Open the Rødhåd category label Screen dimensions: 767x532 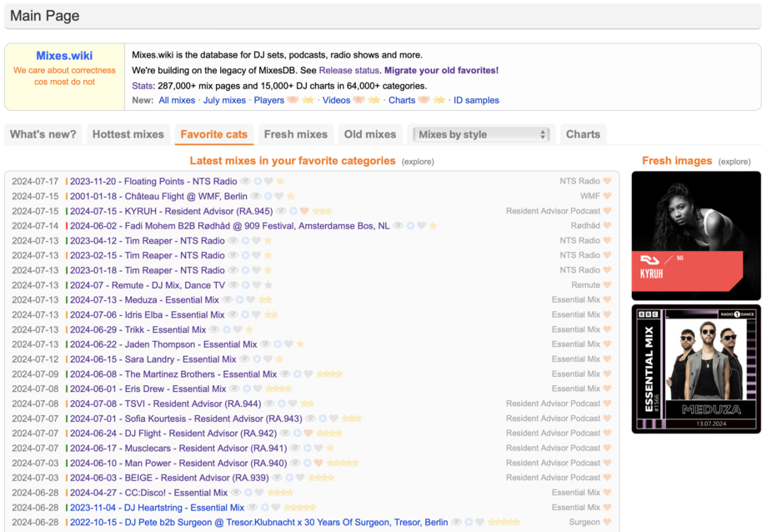585,226
